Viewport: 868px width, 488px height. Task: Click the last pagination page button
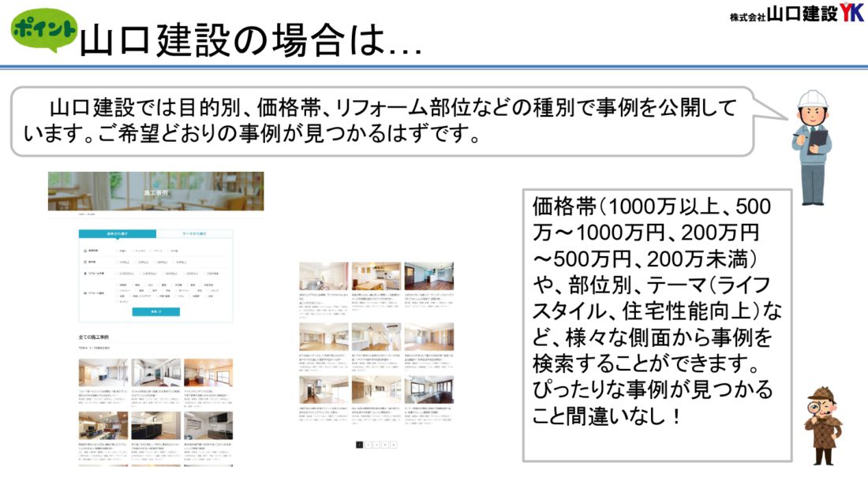[394, 445]
